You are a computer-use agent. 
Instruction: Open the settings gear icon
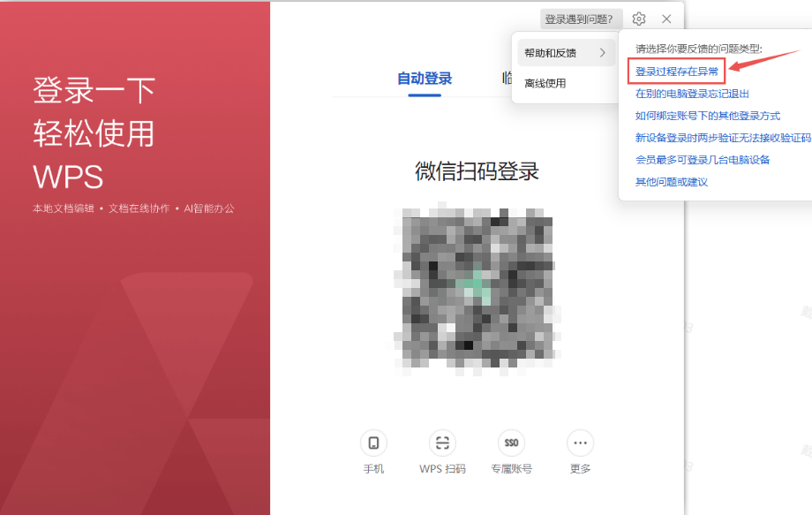click(638, 19)
